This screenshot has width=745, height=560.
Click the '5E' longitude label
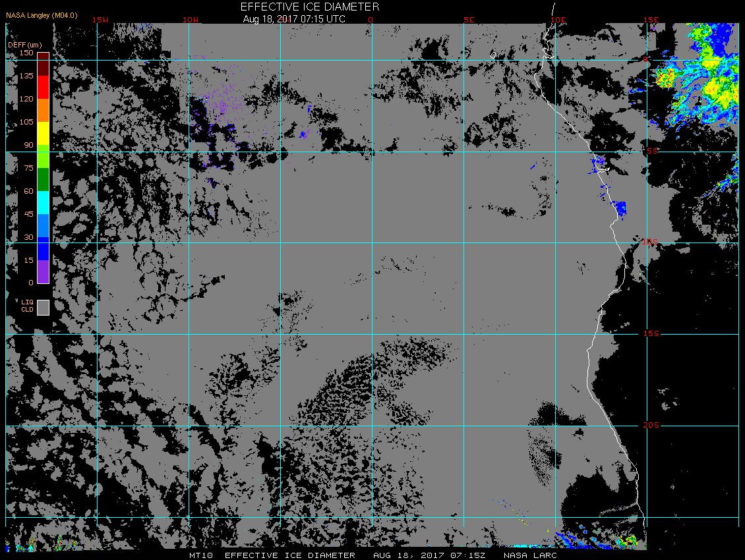469,20
